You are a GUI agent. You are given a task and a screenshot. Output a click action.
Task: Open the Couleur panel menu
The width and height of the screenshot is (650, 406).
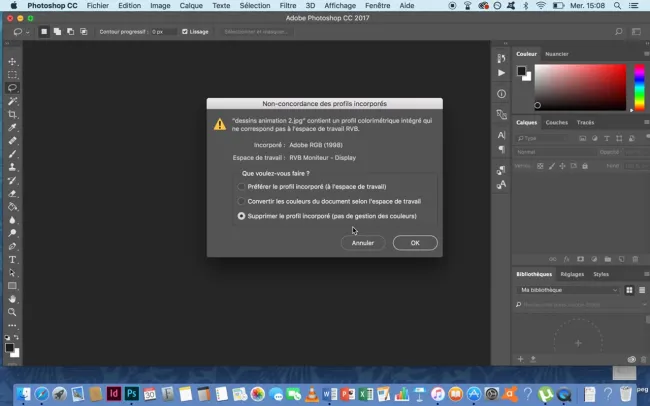coord(646,54)
